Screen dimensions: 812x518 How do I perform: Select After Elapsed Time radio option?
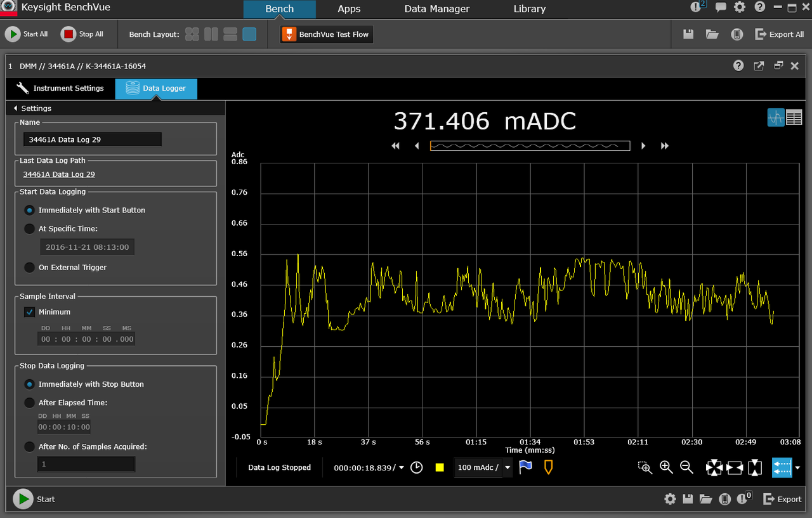[x=30, y=403]
